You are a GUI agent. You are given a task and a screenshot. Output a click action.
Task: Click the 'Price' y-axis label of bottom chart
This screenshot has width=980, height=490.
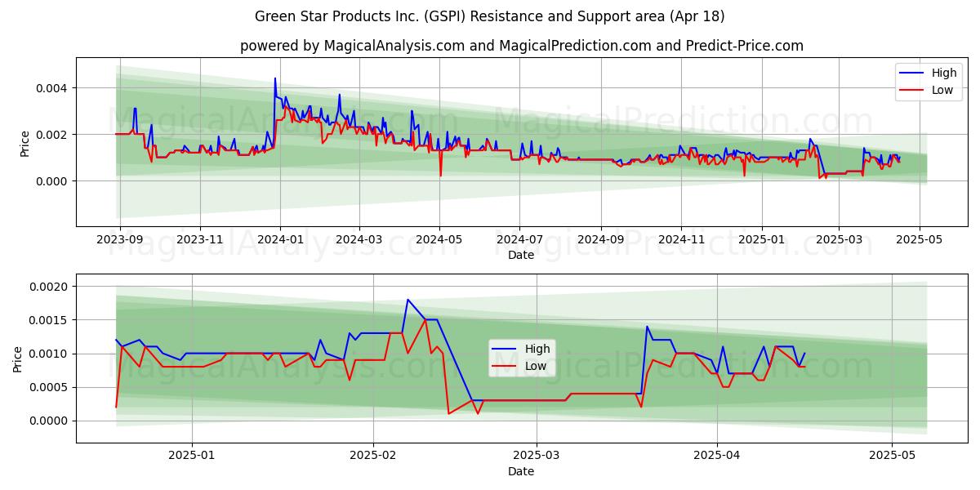pyautogui.click(x=17, y=359)
